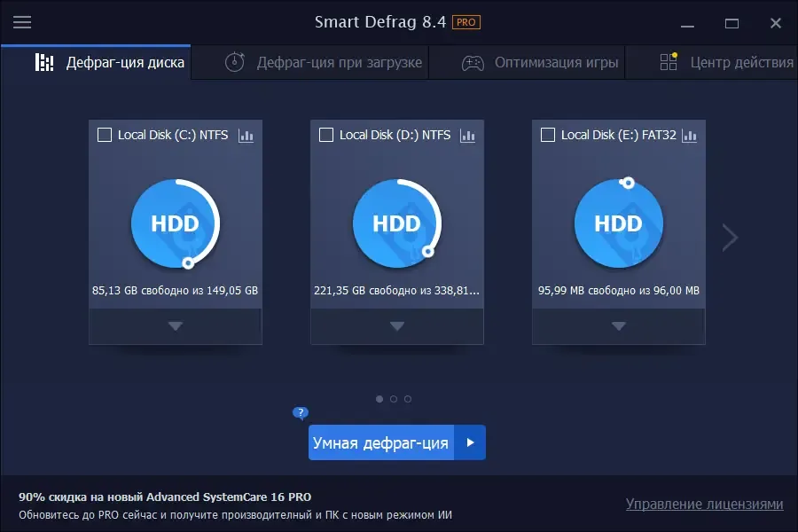Viewport: 798px width, 532px height.
Task: Open the Центр действия tab
Action: (711, 63)
